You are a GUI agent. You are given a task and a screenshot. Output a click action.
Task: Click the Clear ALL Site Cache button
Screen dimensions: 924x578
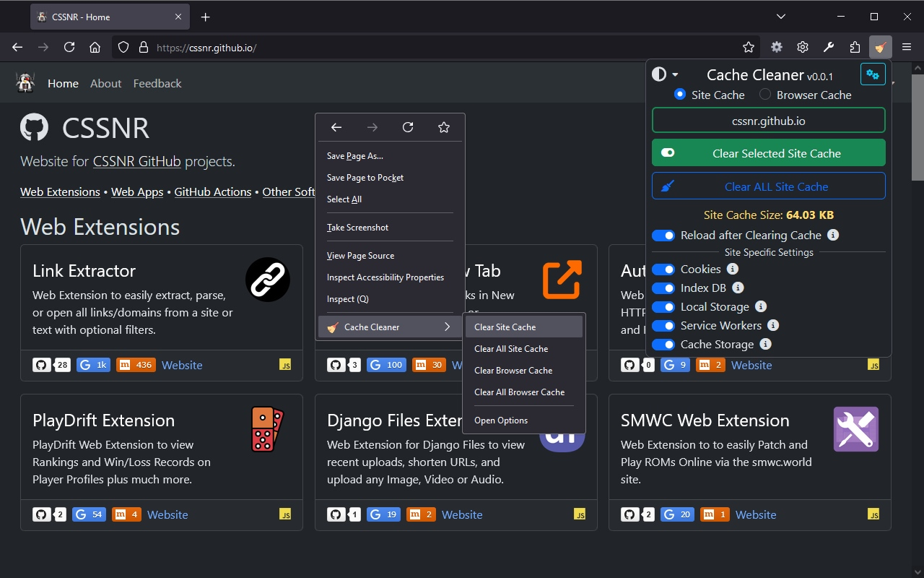(769, 186)
